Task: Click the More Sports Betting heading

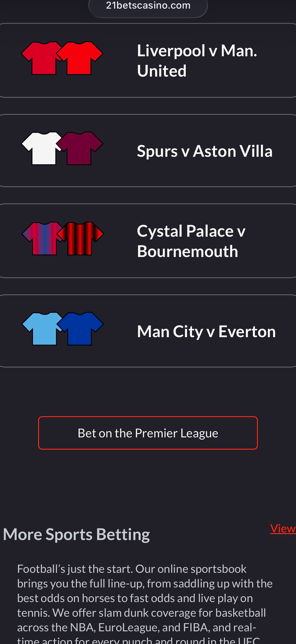Action: pos(76,534)
